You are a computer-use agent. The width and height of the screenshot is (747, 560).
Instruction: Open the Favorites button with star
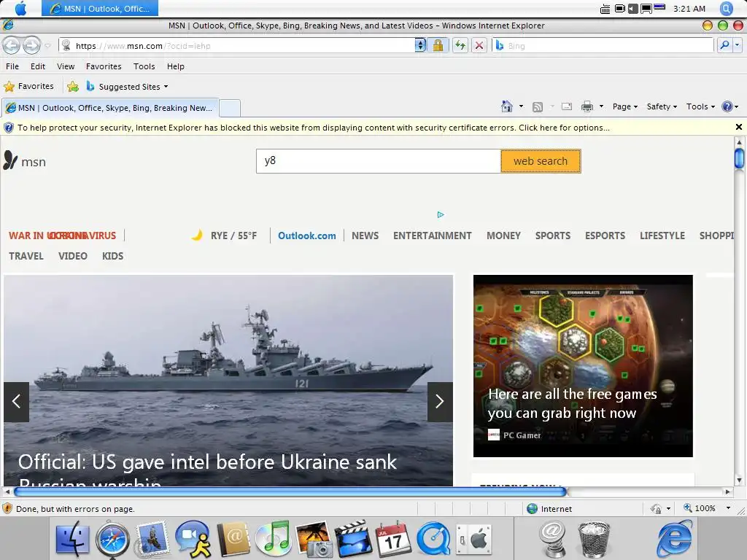click(x=28, y=86)
